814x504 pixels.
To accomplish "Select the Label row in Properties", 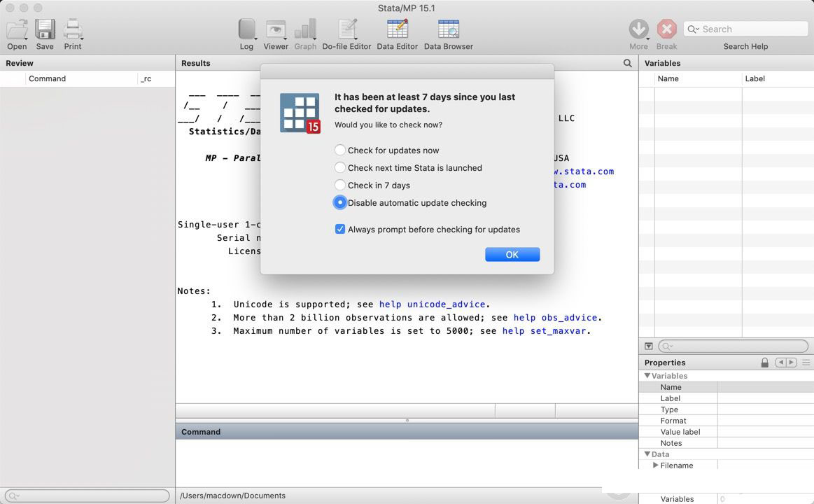I will pyautogui.click(x=727, y=398).
